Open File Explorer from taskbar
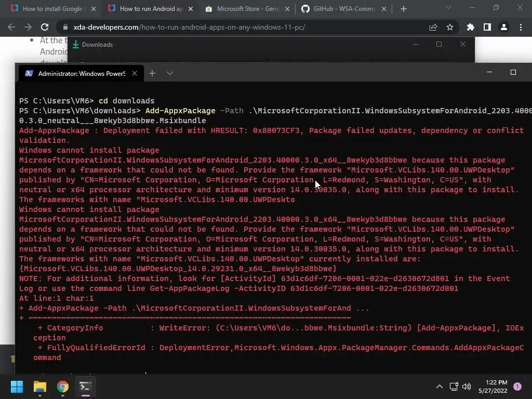532x399 pixels. point(40,387)
